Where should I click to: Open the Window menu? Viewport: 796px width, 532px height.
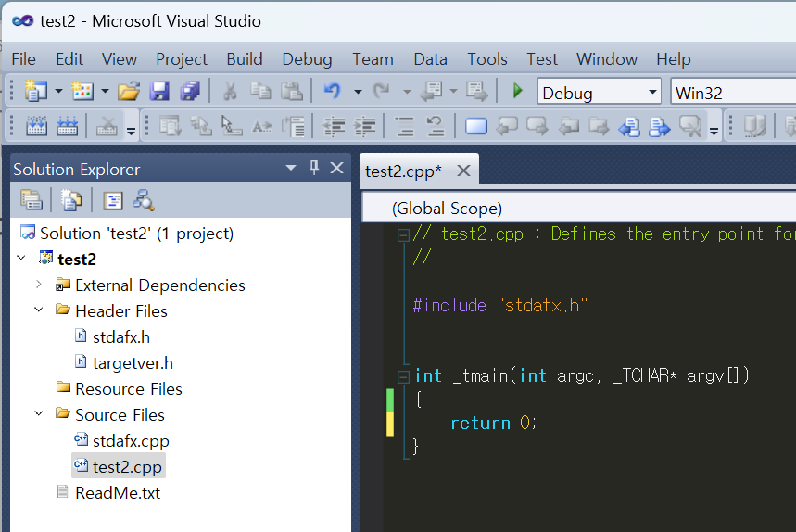pos(607,59)
